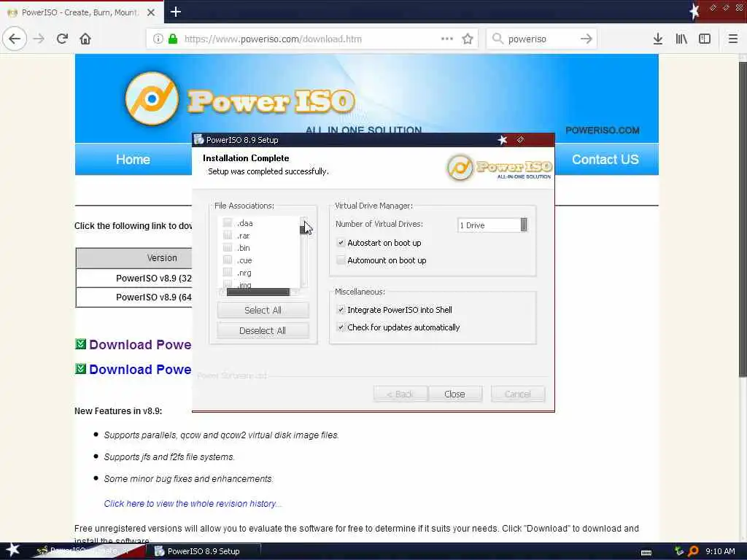Viewport: 747px width, 560px height.
Task: Click Close in the setup dialog
Action: coord(455,394)
